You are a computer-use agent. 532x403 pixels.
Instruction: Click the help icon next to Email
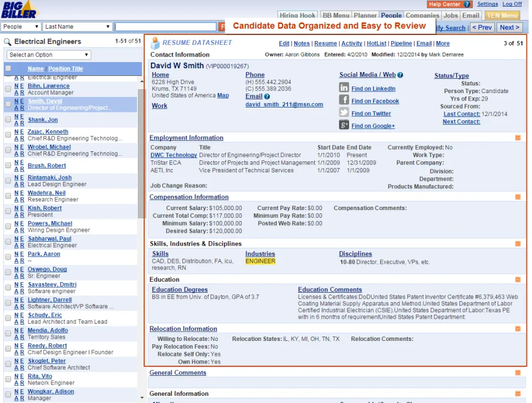(267, 96)
